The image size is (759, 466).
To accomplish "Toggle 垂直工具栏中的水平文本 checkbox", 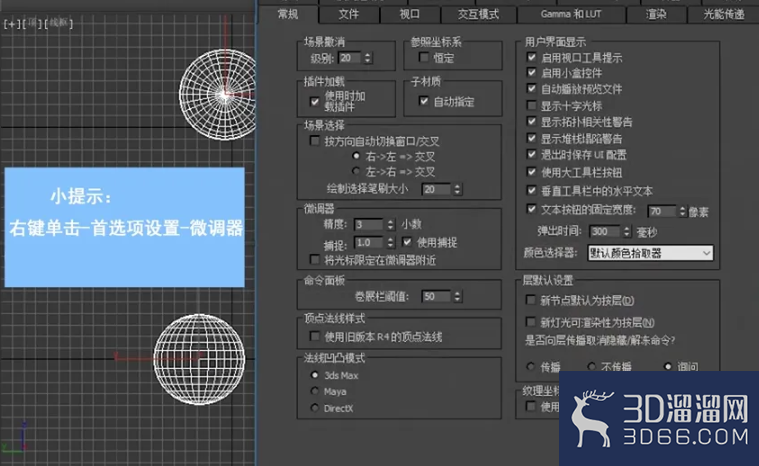I will point(531,190).
